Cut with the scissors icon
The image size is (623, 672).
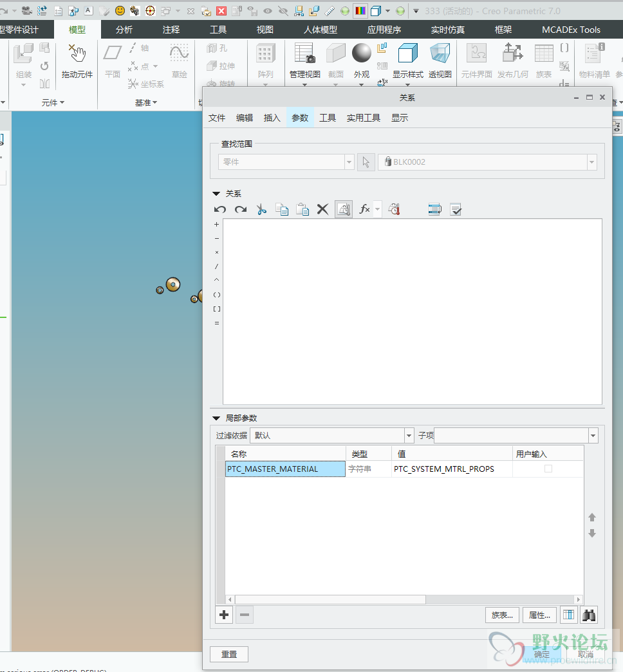[x=261, y=210]
